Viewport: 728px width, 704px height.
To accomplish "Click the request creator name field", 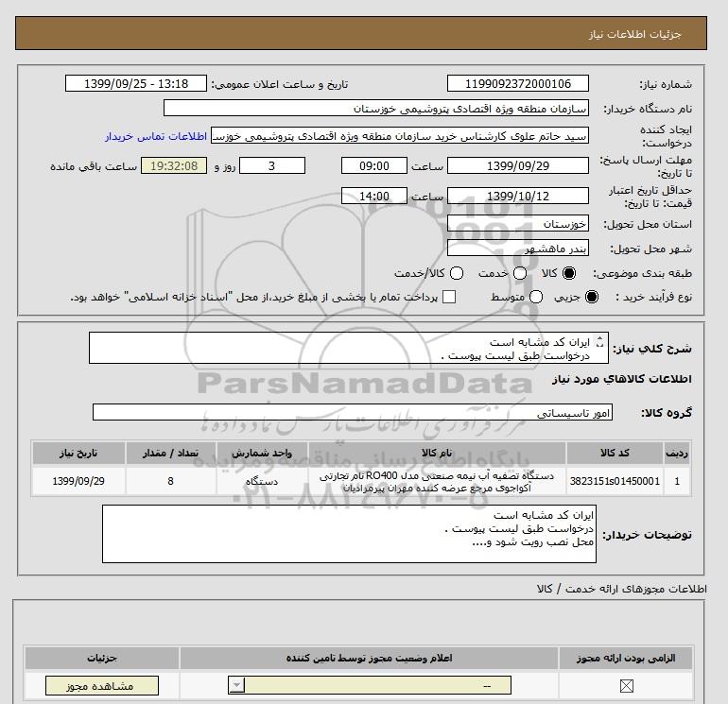I will (x=400, y=136).
